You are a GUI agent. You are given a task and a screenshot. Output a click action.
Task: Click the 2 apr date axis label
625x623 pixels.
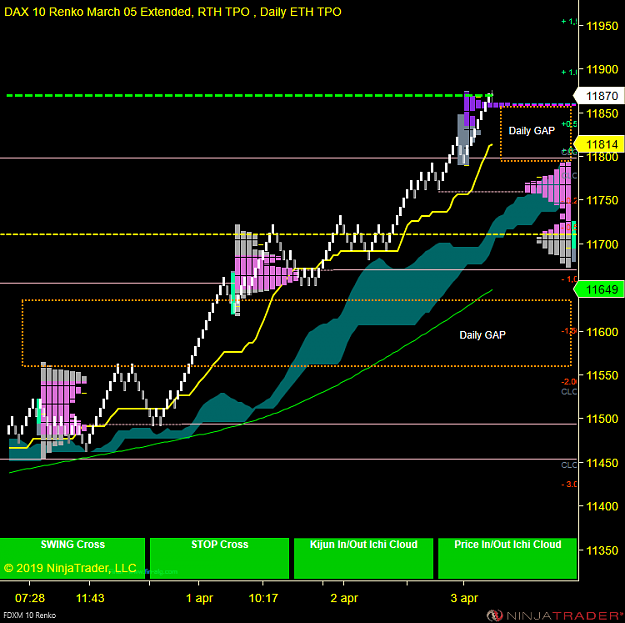pos(344,598)
